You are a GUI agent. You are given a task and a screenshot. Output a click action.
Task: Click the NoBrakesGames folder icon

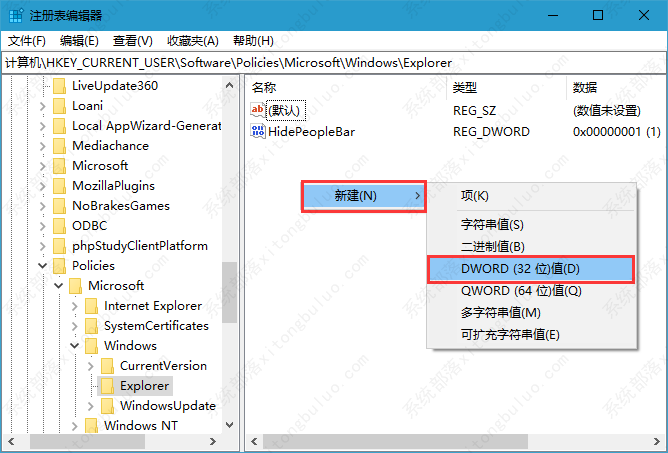click(60, 206)
